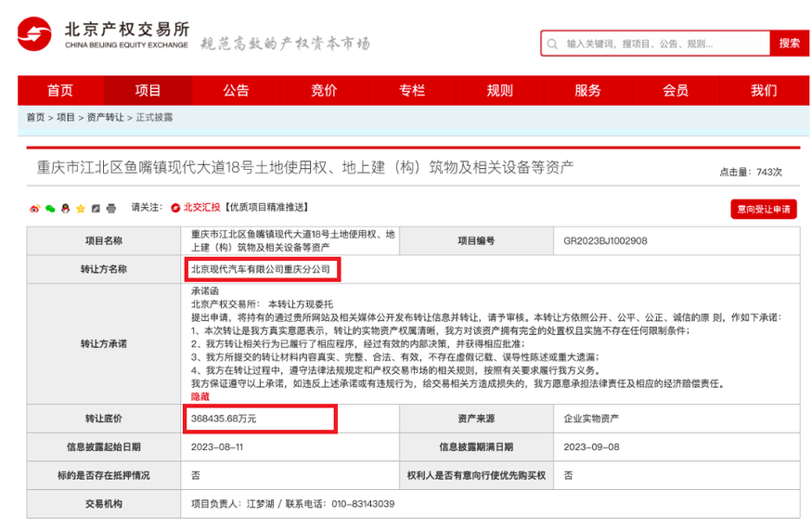This screenshot has height=529, width=812.
Task: Click project number GR2023BJ1002908
Action: pos(605,241)
